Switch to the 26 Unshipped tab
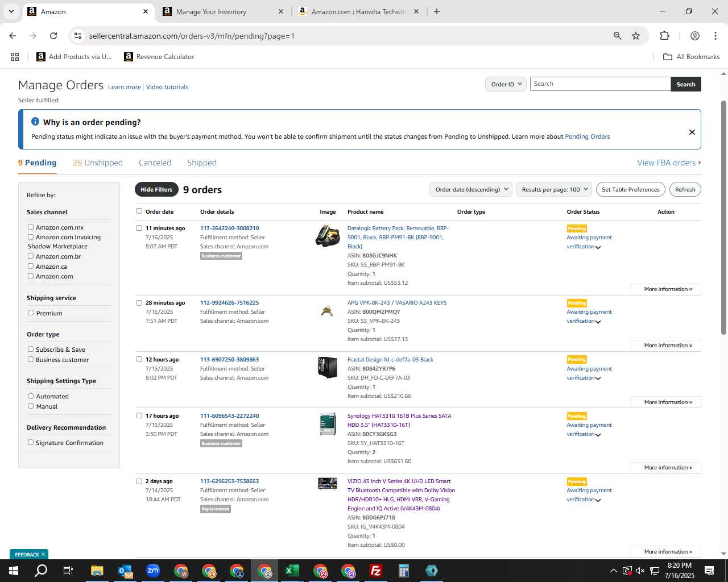The height and width of the screenshot is (582, 728). click(98, 163)
